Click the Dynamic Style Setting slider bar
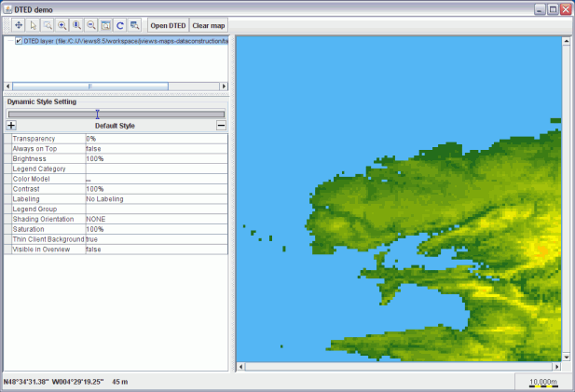Image resolution: width=575 pixels, height=392 pixels. tap(116, 114)
